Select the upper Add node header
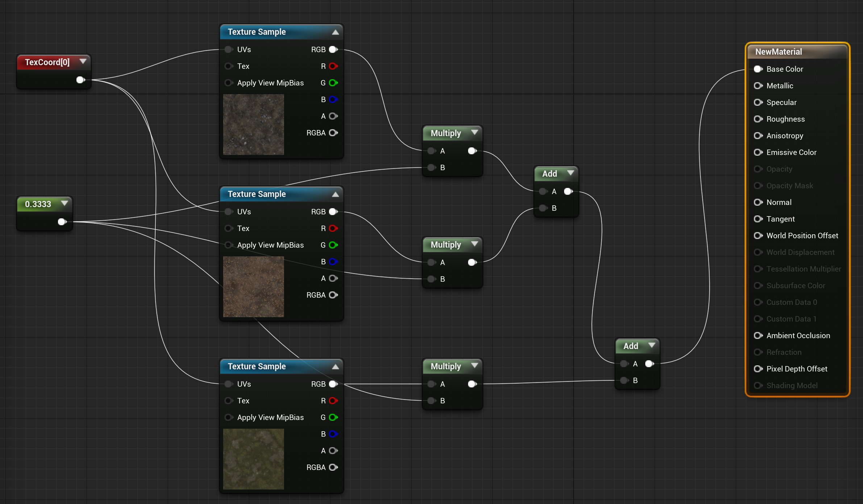863x504 pixels. coord(550,174)
